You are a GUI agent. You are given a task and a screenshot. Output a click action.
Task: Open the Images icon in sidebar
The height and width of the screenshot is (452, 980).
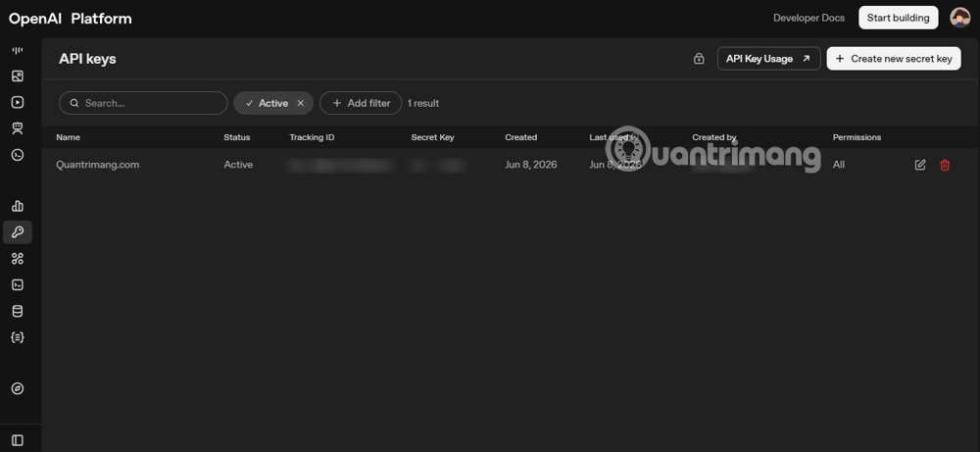(x=18, y=76)
